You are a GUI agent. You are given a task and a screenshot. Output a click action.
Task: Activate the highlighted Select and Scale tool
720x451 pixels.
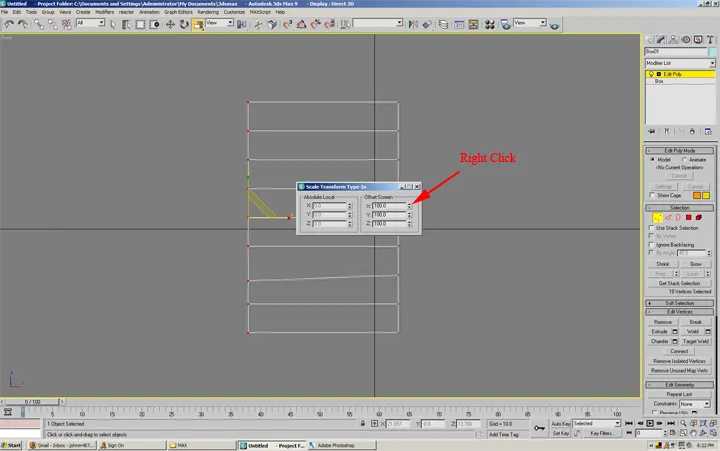[198, 24]
